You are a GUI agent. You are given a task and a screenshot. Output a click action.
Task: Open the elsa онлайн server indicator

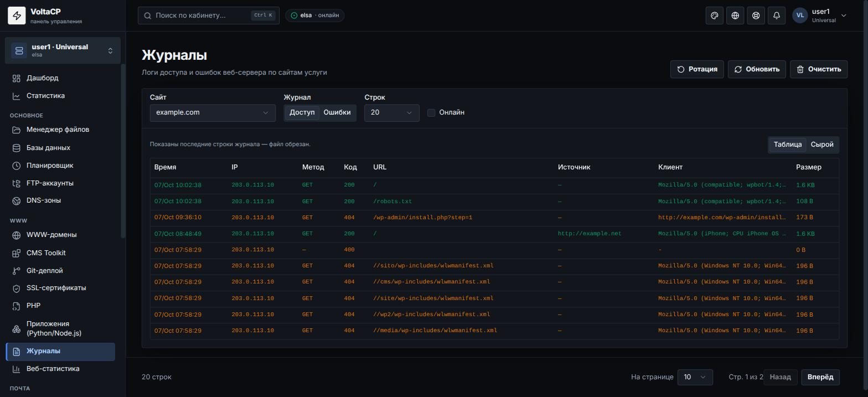coord(315,16)
